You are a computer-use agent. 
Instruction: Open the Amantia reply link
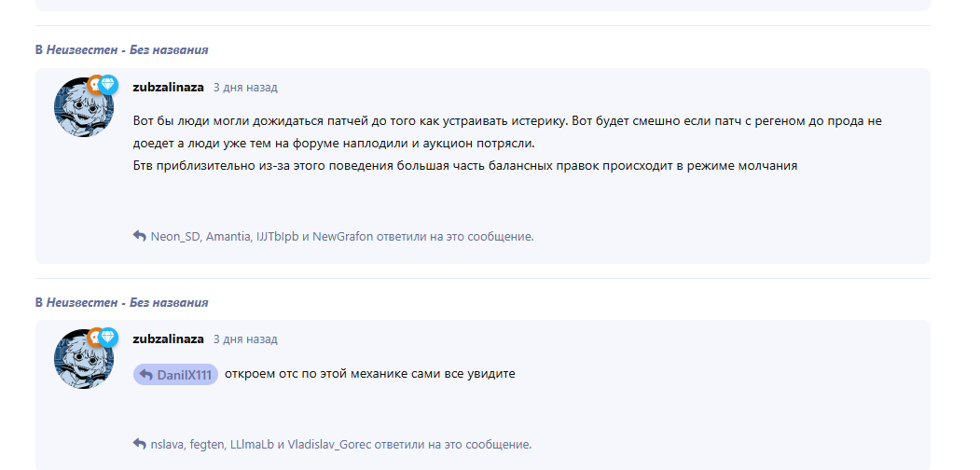[x=228, y=237]
